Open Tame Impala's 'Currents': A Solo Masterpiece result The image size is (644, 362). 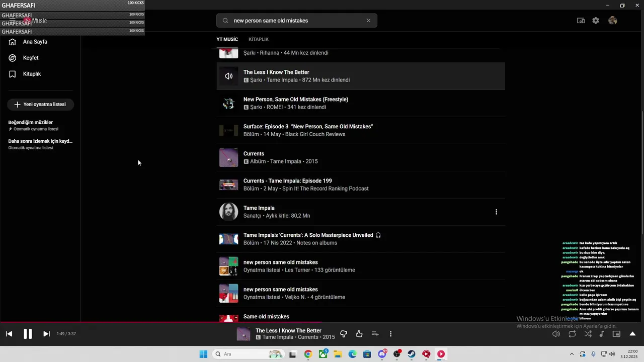361,239
